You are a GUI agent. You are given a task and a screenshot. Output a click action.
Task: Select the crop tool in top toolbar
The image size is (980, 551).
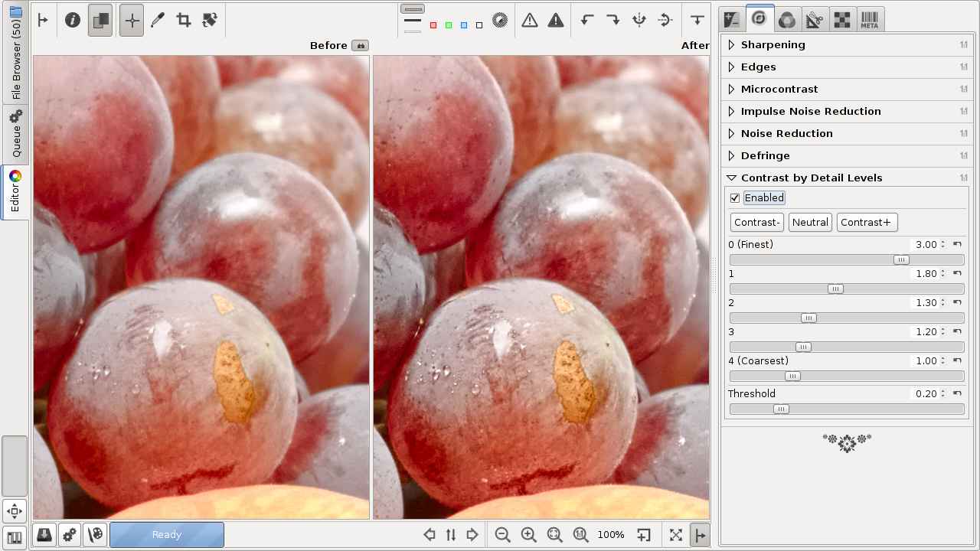coord(184,21)
